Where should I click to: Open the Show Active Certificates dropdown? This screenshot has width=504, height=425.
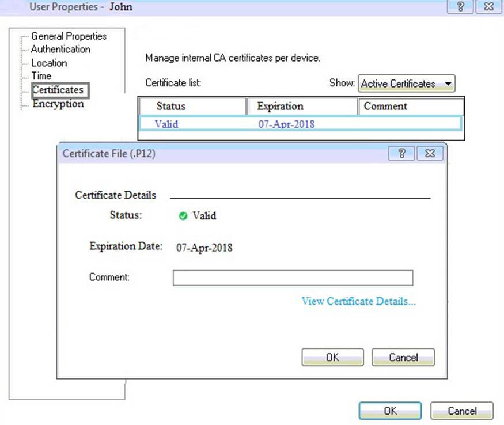(407, 84)
